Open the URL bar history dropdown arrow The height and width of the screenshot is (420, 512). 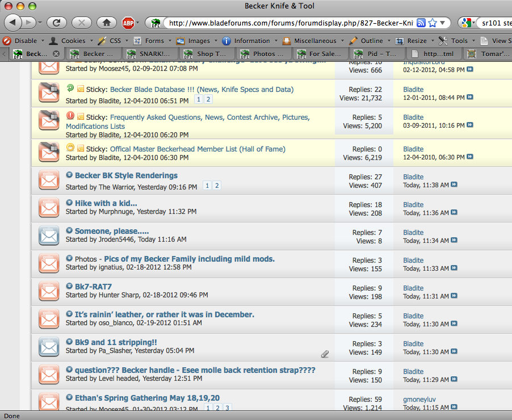[443, 23]
